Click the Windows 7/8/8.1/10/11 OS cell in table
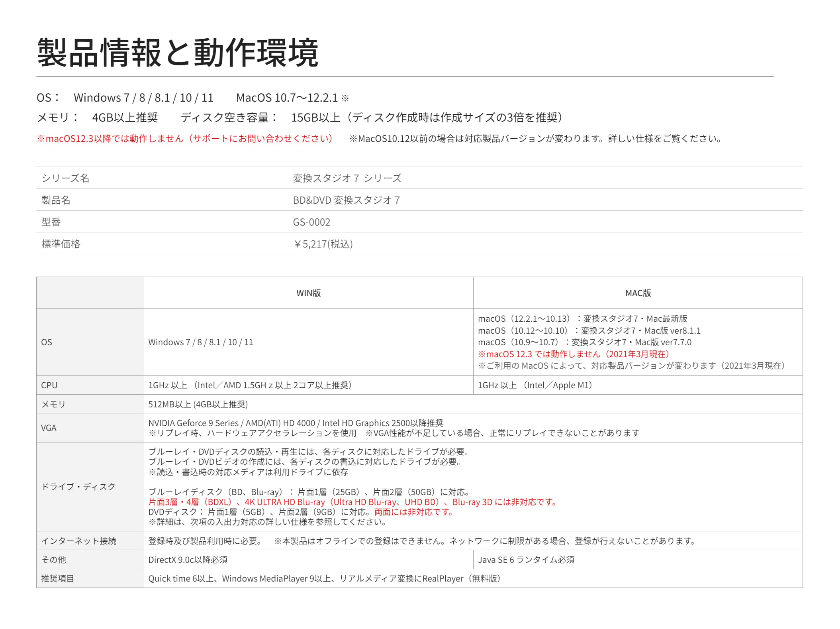 (200, 342)
